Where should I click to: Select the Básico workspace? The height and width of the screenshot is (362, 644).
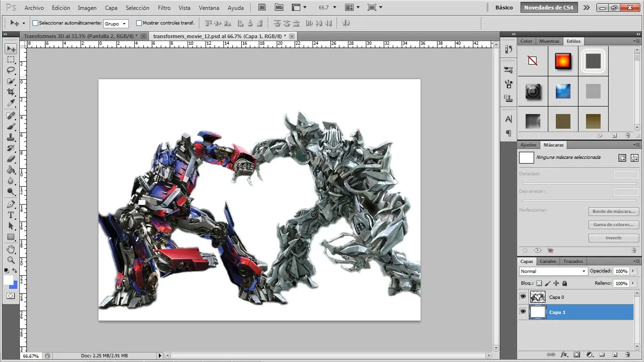pyautogui.click(x=504, y=8)
